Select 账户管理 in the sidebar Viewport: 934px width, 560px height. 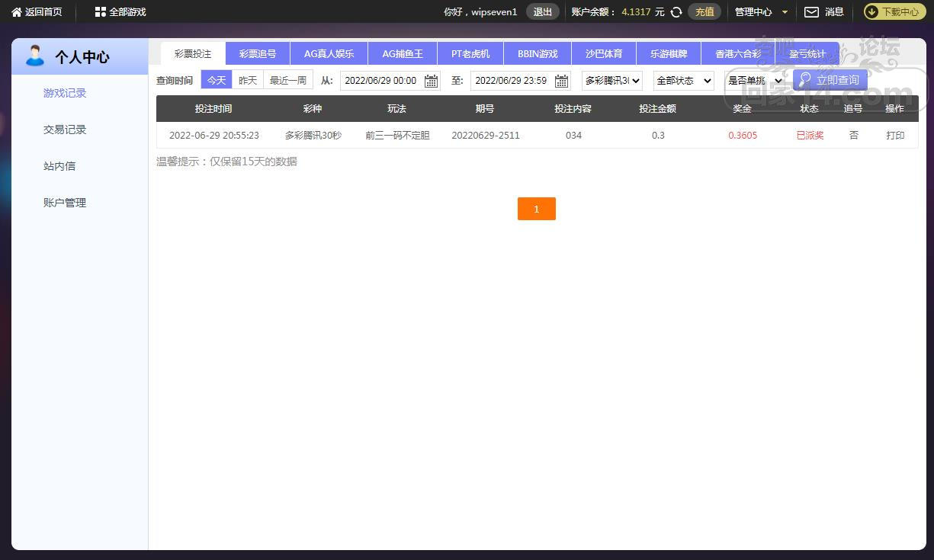[x=65, y=203]
